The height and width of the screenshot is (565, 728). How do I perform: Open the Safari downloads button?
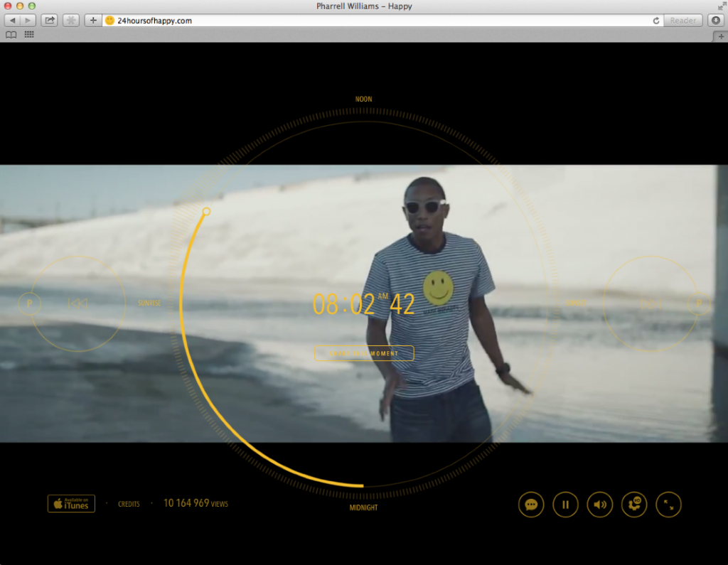click(716, 21)
